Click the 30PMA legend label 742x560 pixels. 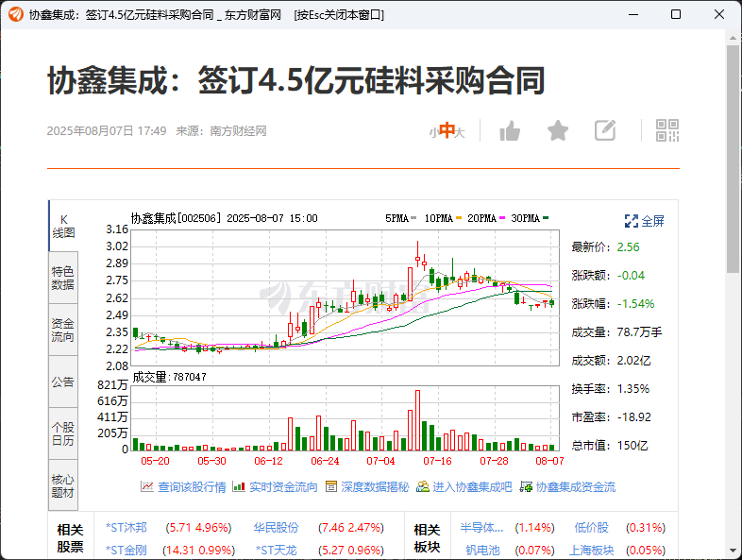525,218
